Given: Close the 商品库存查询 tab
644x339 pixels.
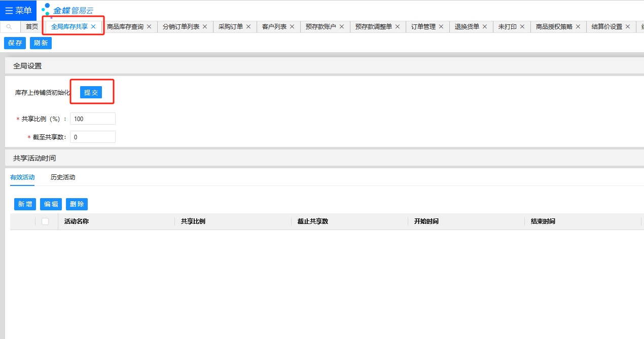Looking at the screenshot, I should [149, 27].
